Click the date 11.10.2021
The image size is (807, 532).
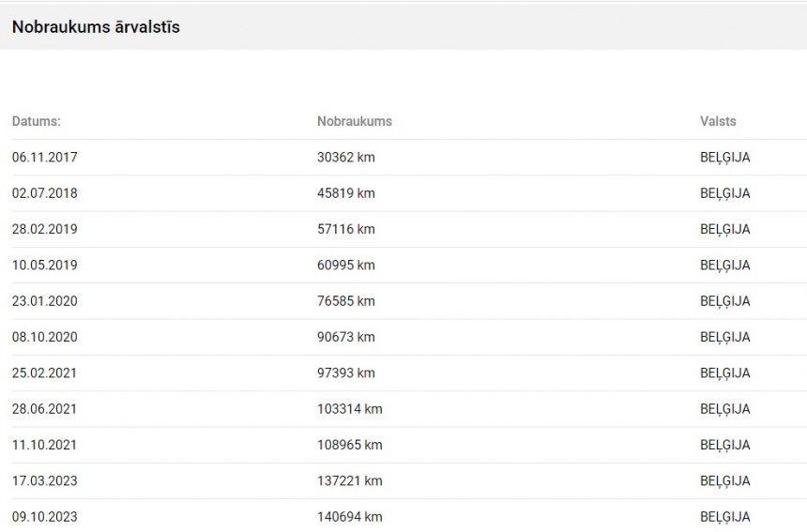(44, 445)
